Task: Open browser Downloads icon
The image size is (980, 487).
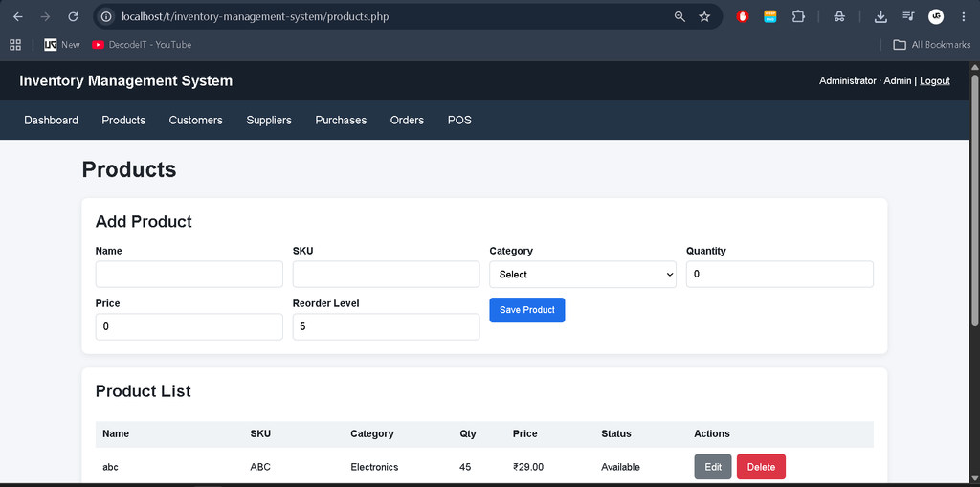Action: (x=880, y=17)
